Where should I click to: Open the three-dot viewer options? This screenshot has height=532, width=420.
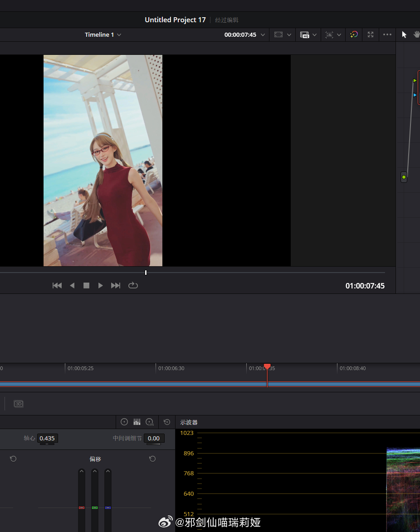[387, 34]
